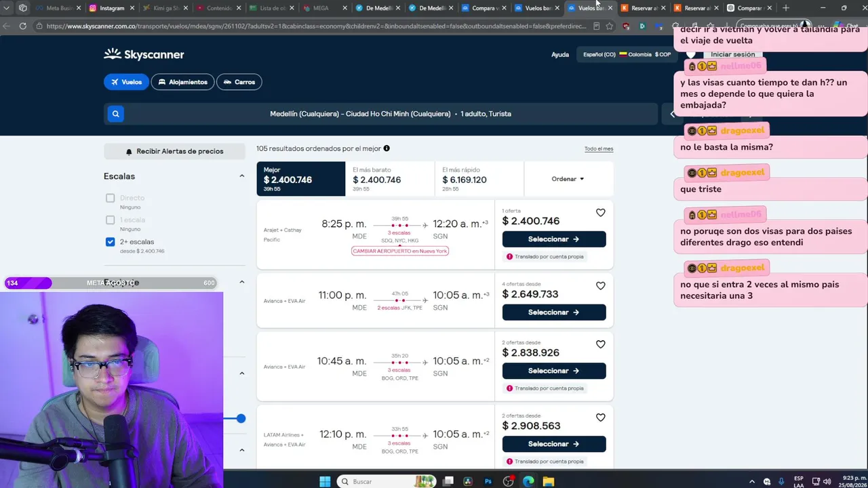Image resolution: width=868 pixels, height=488 pixels.
Task: Click the Skyscanner logo
Action: [x=144, y=54]
